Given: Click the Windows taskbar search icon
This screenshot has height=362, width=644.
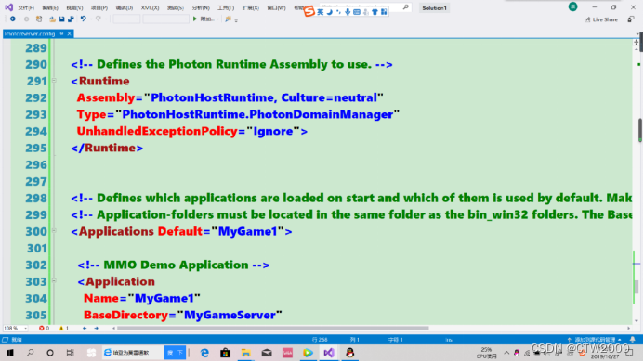Looking at the screenshot, I should pos(31,353).
